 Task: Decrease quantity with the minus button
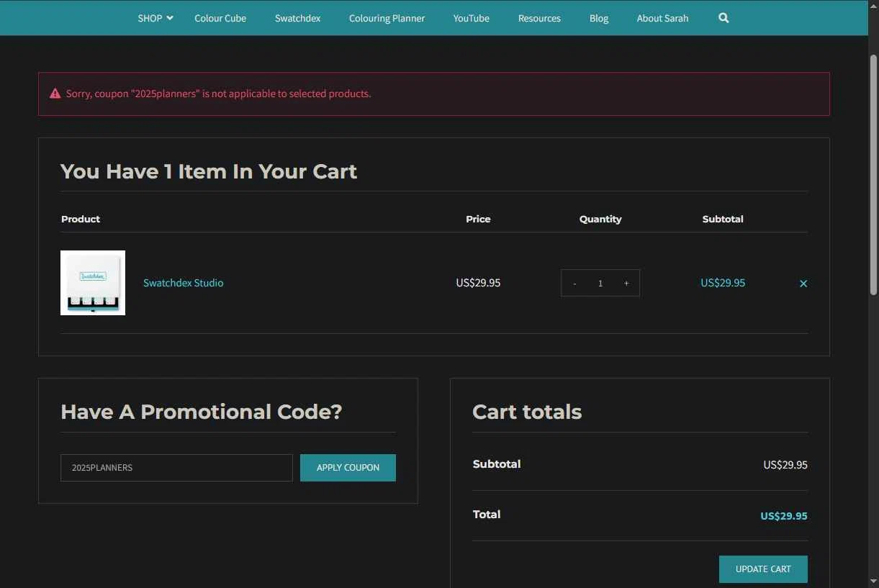pyautogui.click(x=574, y=284)
